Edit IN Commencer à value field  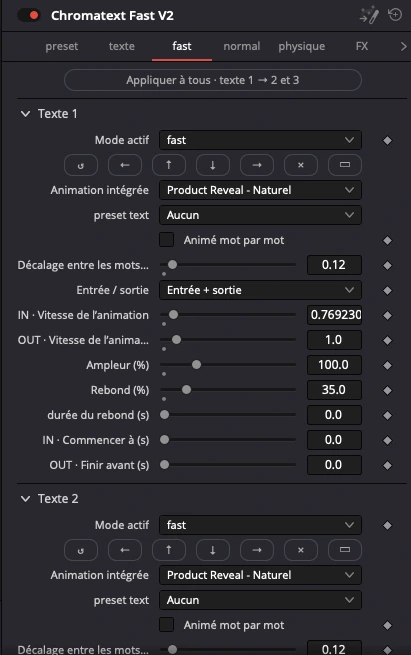click(334, 440)
